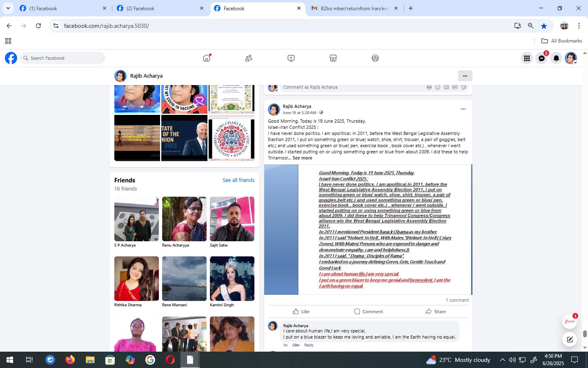Open Rene Mamani friend thumbnail

pyautogui.click(x=184, y=278)
